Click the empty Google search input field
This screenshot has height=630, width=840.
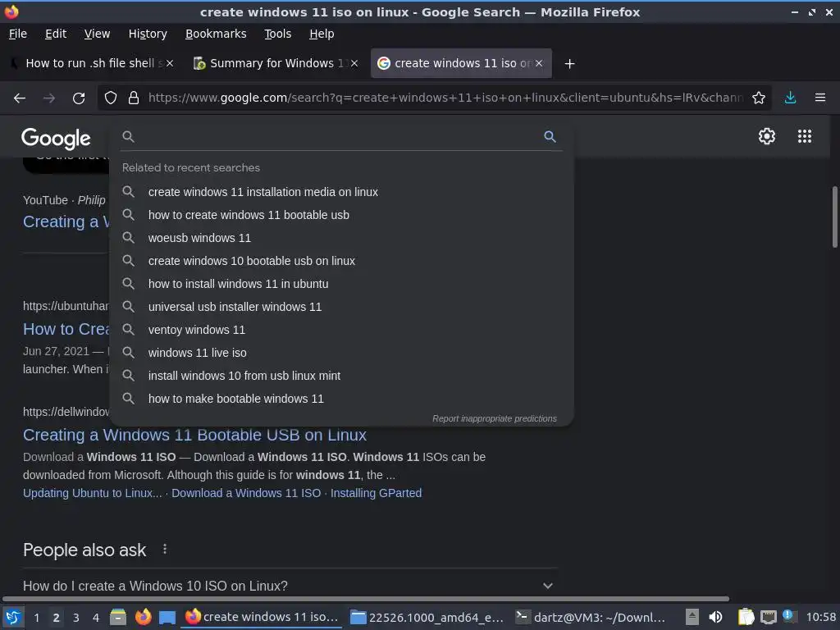tap(337, 137)
